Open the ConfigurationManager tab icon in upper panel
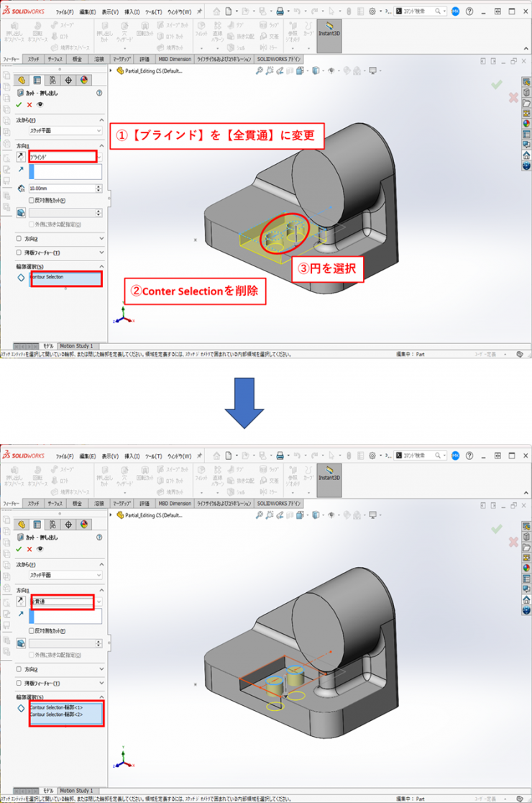The image size is (532, 803). click(52, 80)
